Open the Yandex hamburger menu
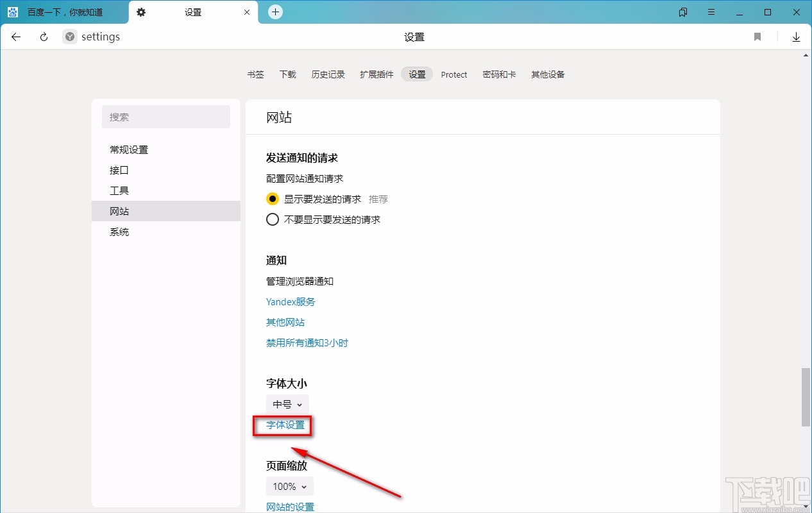 click(711, 12)
